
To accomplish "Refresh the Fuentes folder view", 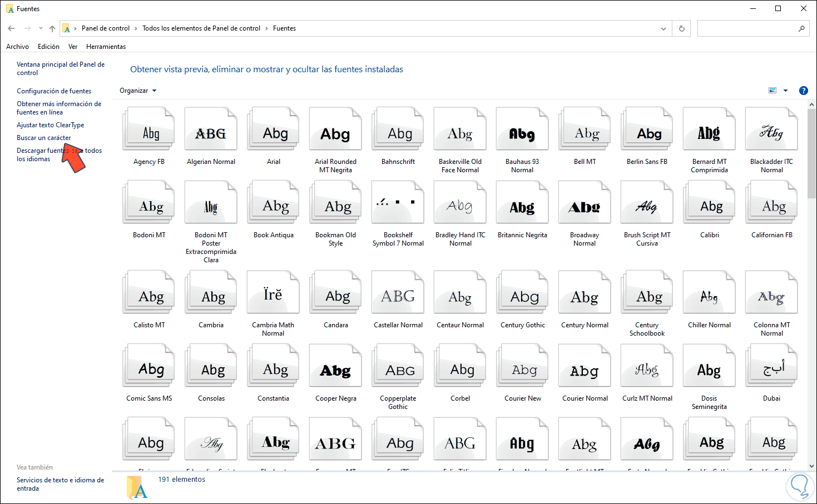I will pyautogui.click(x=681, y=28).
